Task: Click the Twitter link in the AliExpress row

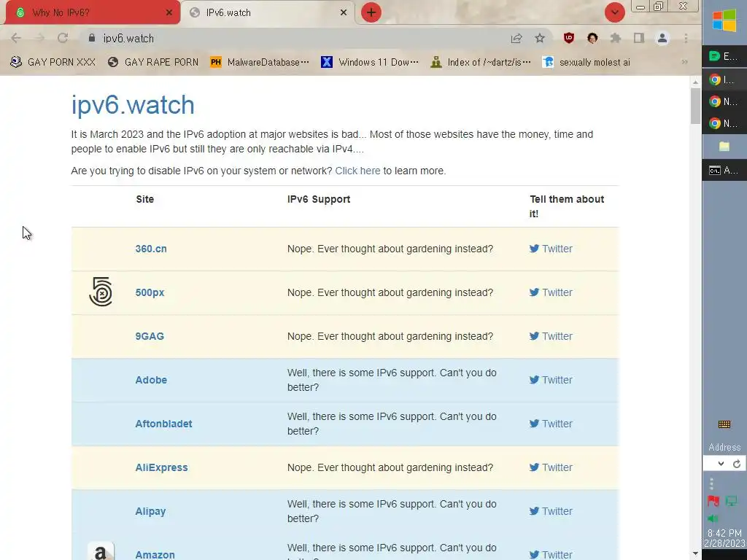Action: click(551, 467)
